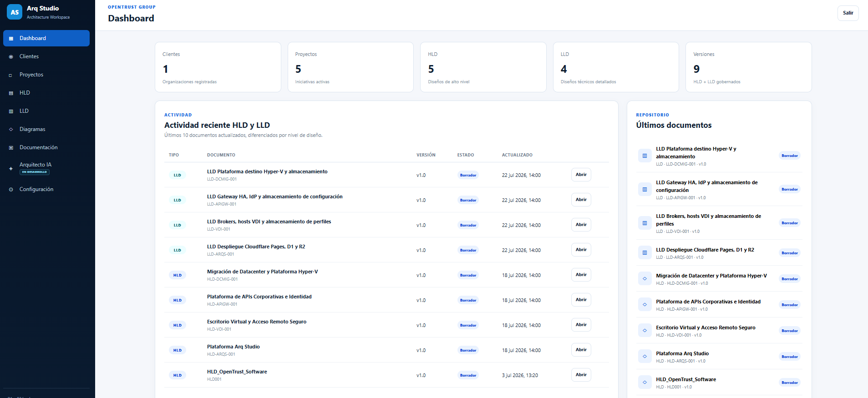Screen dimensions: 868x398
Task: Select Documentación in the sidebar
Action: pyautogui.click(x=46, y=147)
